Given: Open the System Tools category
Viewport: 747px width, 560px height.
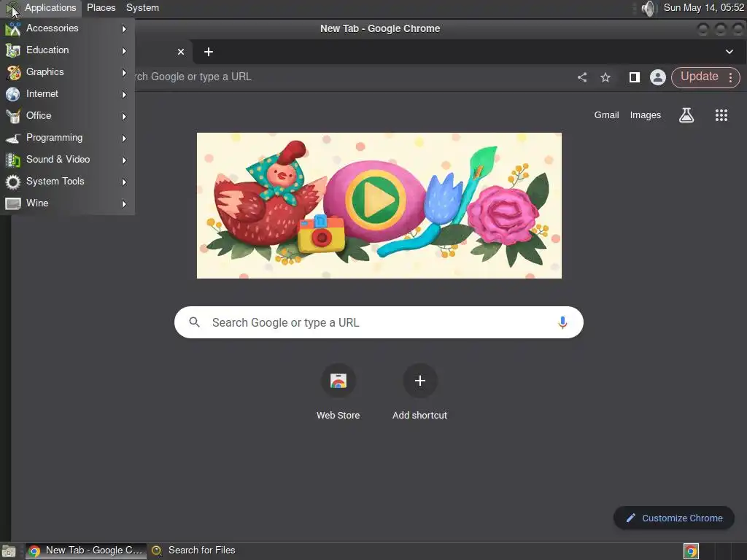Looking at the screenshot, I should tap(67, 182).
